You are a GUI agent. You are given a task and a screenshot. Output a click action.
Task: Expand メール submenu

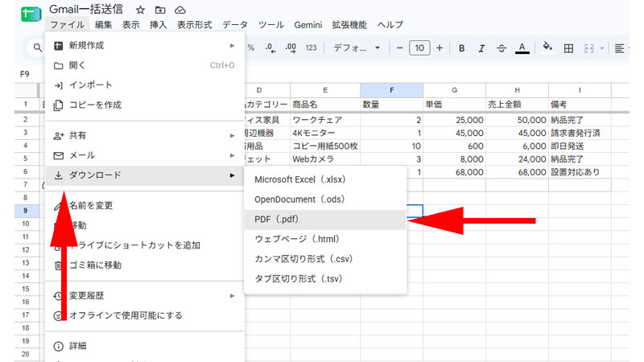145,155
